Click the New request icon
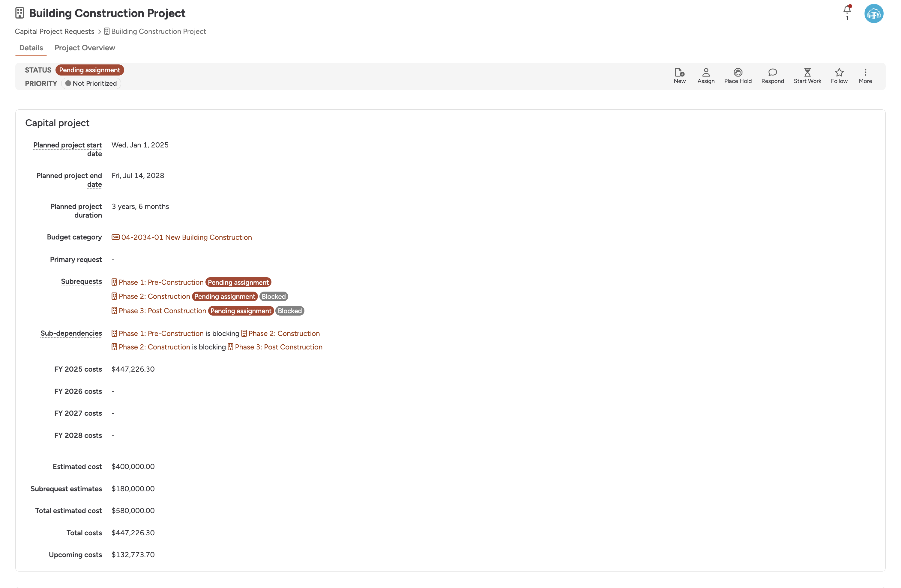The image size is (901, 588). [x=680, y=75]
